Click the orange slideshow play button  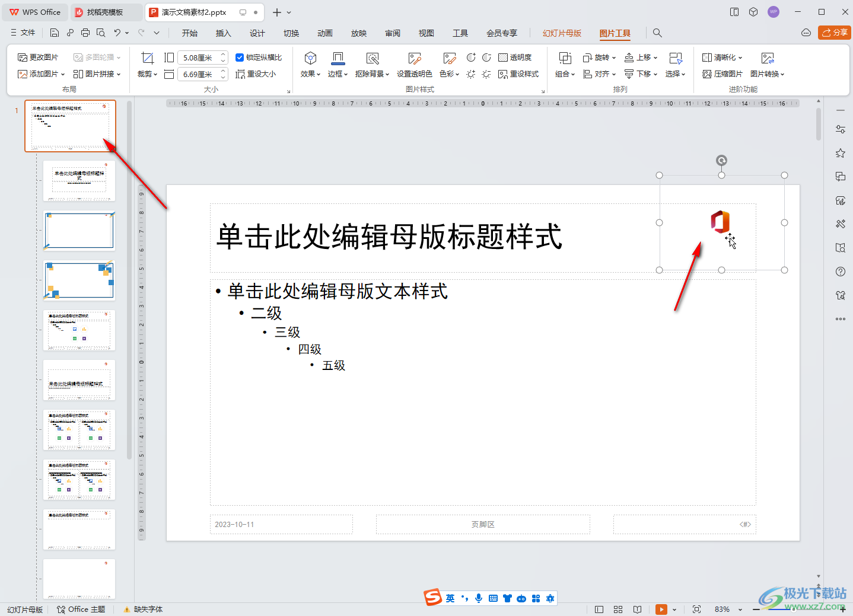661,609
